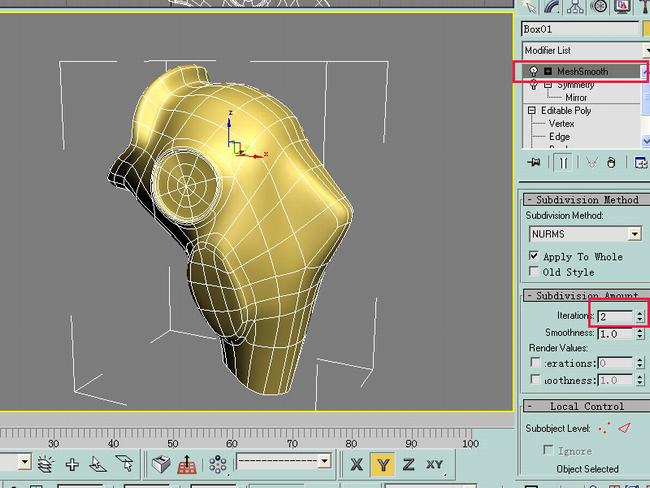This screenshot has height=488, width=650.
Task: Click the circular array dots icon
Action: point(218,464)
